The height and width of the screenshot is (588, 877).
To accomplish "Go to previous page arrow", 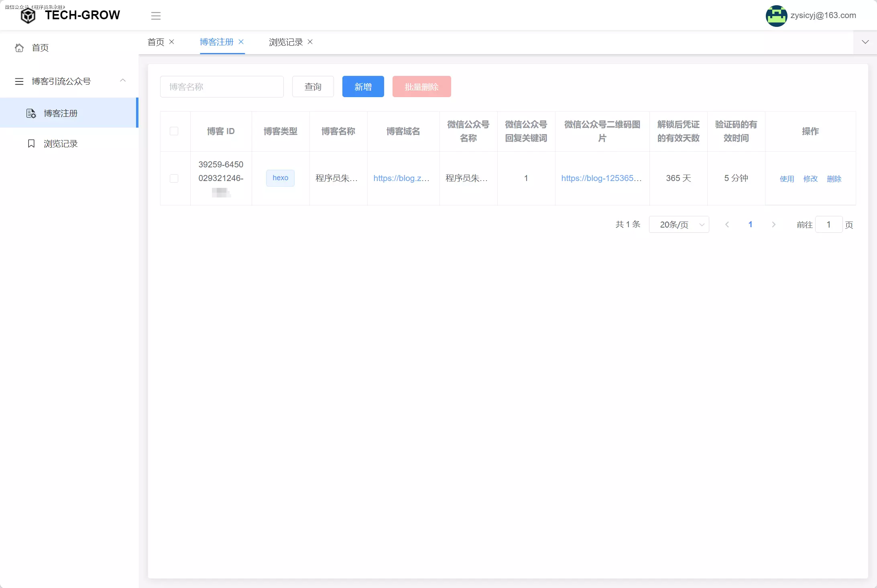I will coord(727,224).
